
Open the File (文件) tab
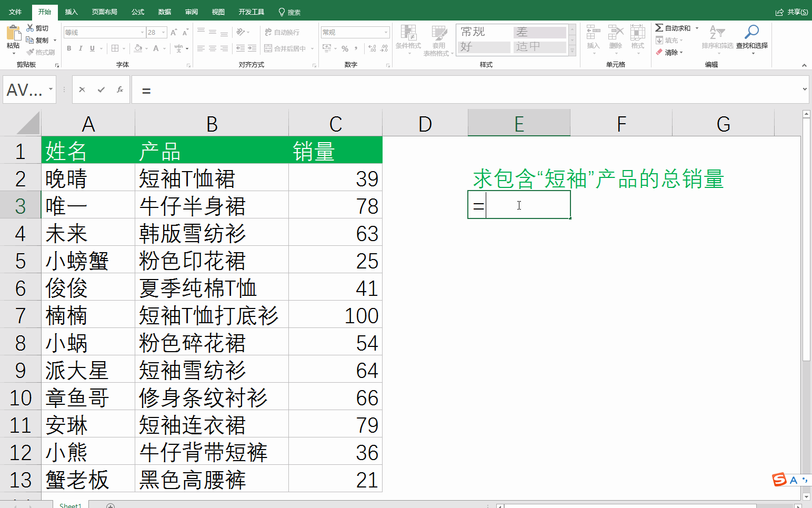point(15,12)
